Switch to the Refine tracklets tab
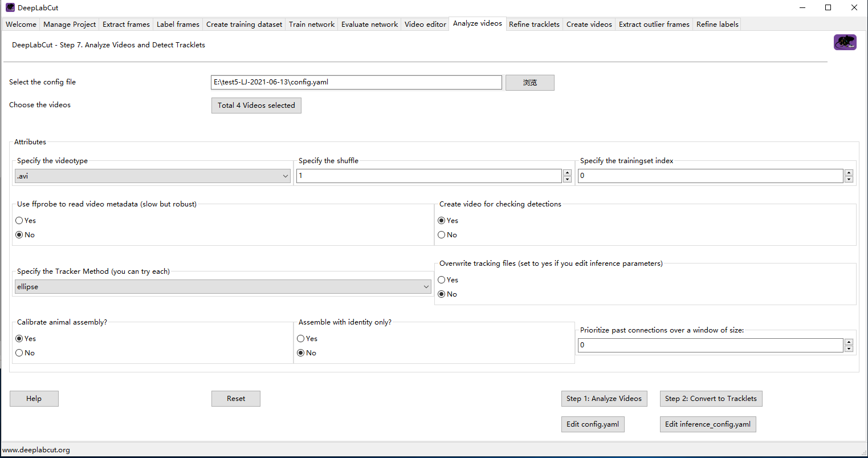 coord(534,24)
